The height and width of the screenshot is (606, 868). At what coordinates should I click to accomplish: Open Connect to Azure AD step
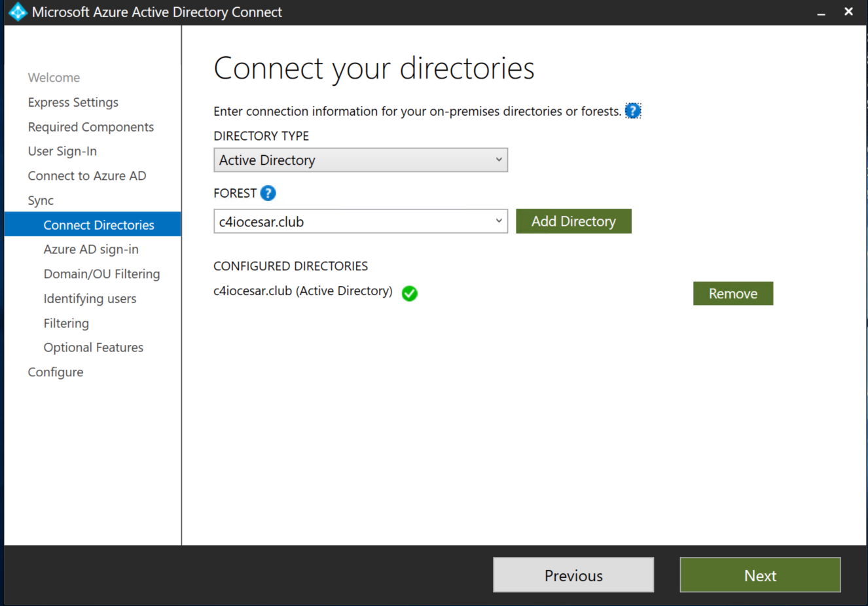pos(87,176)
